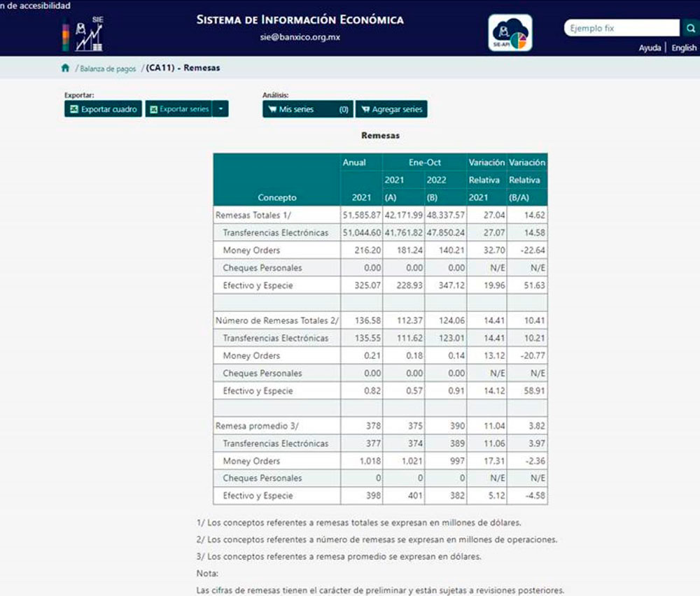
Task: Open the Ayuda help link
Action: [x=650, y=48]
